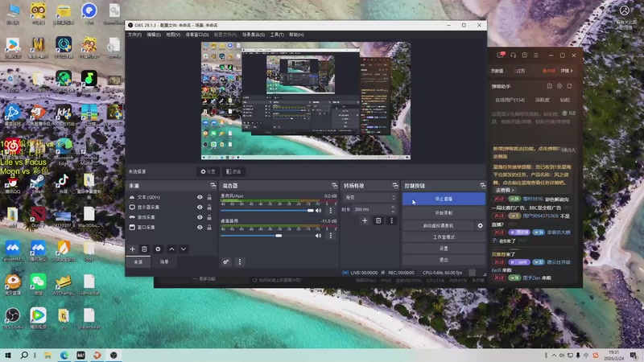Lock the 显示器采集 source
This screenshot has width=644, height=362.
pos(209,208)
